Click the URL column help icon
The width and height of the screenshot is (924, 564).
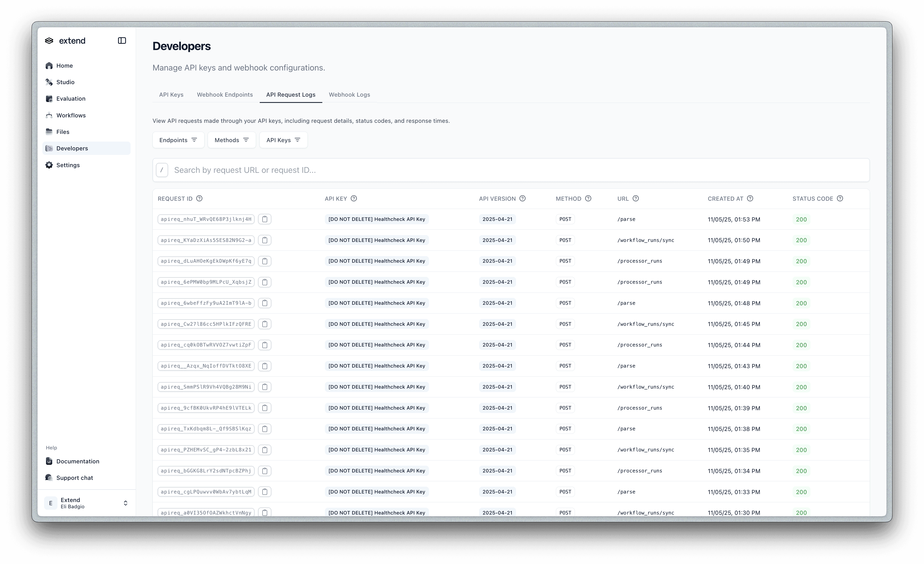pyautogui.click(x=636, y=199)
